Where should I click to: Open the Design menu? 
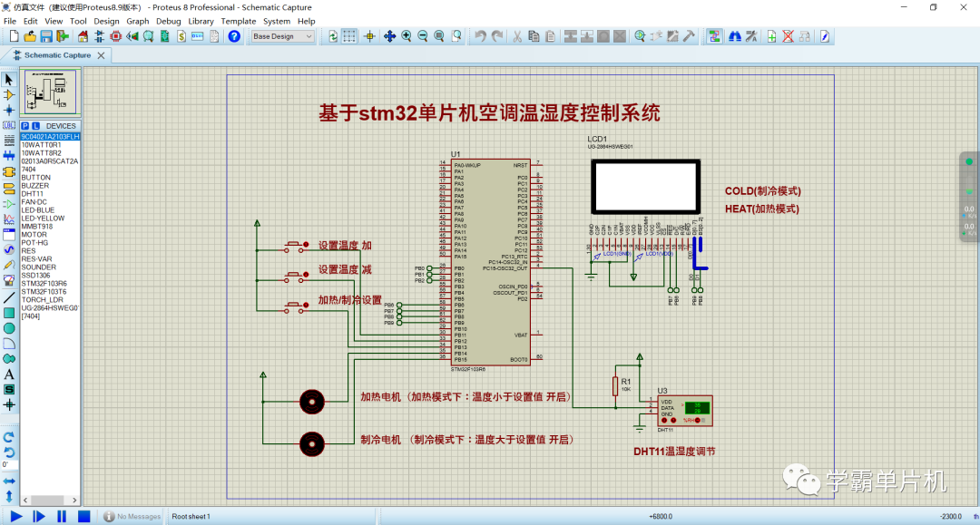pyautogui.click(x=106, y=21)
